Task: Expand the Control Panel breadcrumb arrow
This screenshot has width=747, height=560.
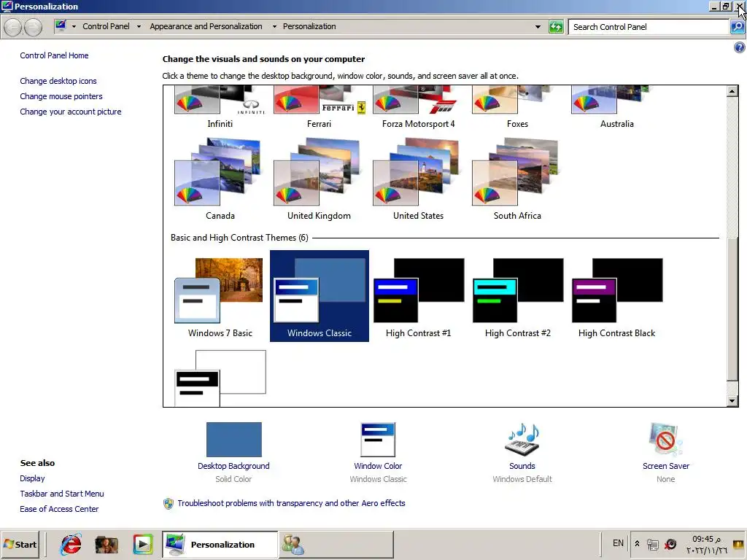Action: click(139, 27)
